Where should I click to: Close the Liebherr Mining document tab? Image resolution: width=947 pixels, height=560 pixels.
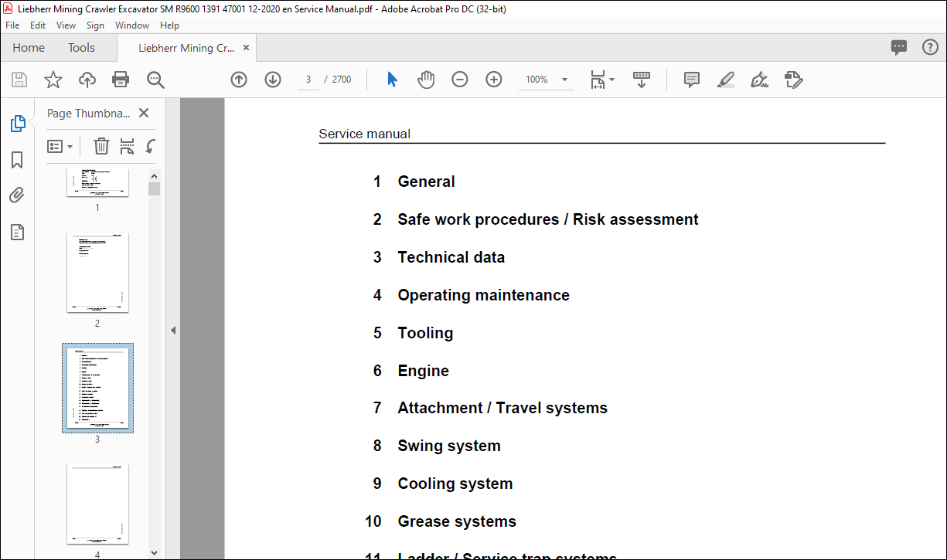(247, 47)
